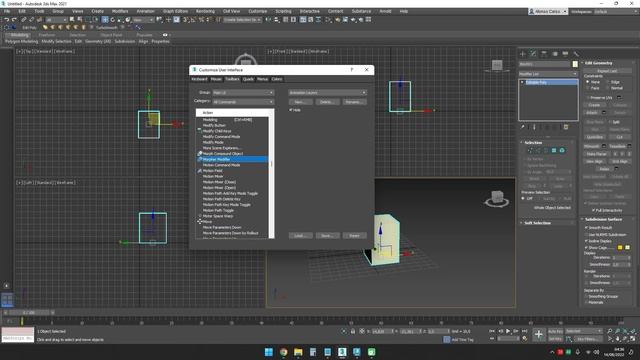This screenshot has width=640, height=360.
Task: Select the None constraint radio button
Action: (x=588, y=82)
